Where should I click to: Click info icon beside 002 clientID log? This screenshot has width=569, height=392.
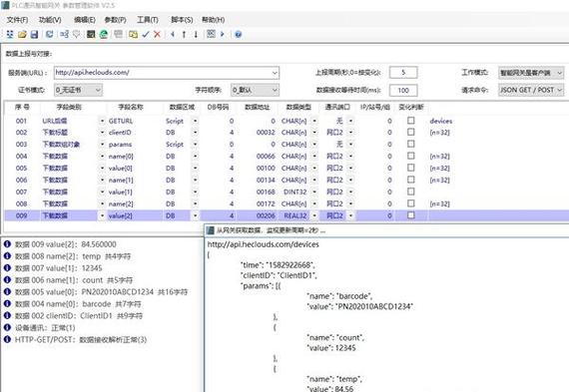click(7, 315)
